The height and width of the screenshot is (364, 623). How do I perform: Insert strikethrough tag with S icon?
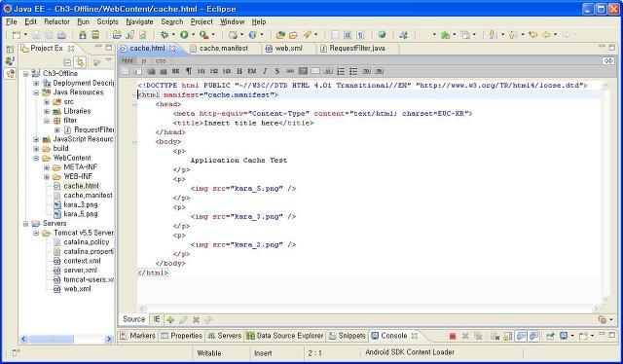pos(277,71)
